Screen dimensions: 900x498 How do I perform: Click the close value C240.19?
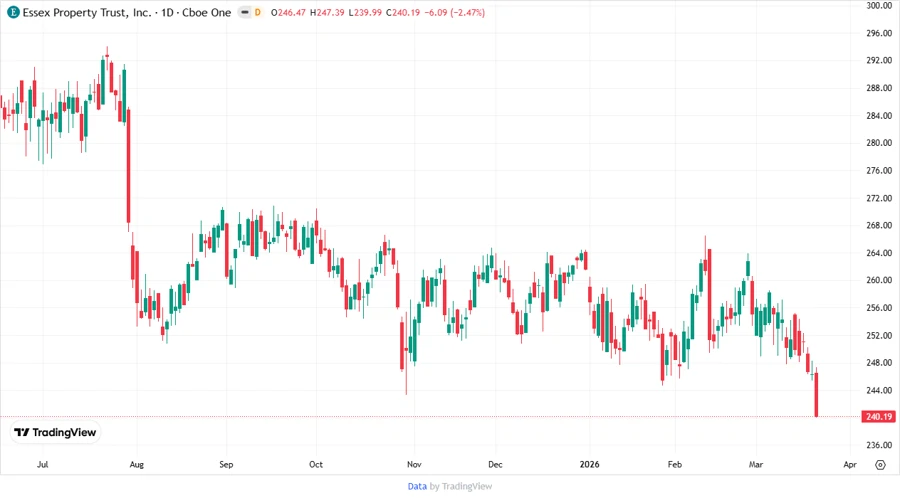coord(403,12)
